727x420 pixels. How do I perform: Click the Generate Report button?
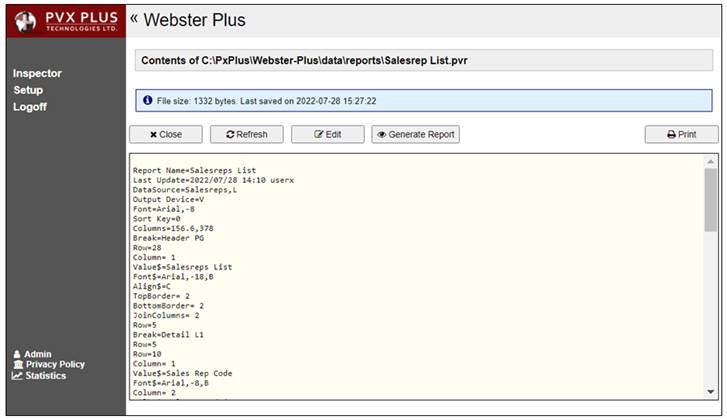(415, 134)
